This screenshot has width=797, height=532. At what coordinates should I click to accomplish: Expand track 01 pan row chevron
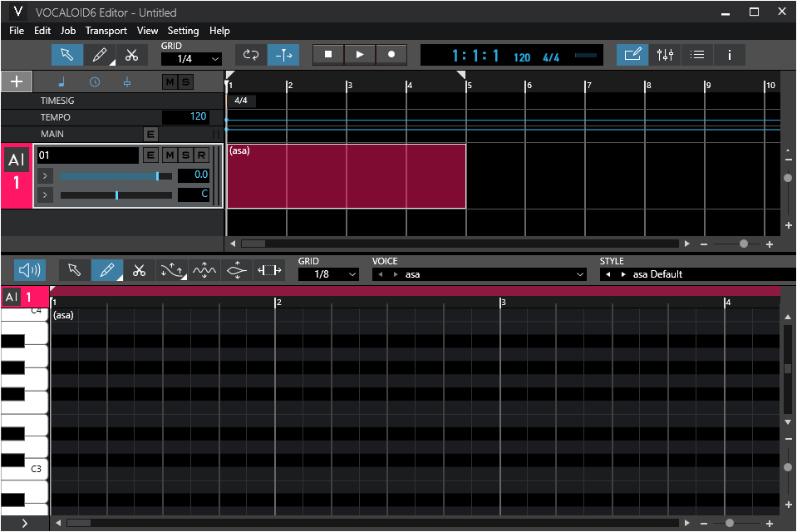tap(45, 195)
